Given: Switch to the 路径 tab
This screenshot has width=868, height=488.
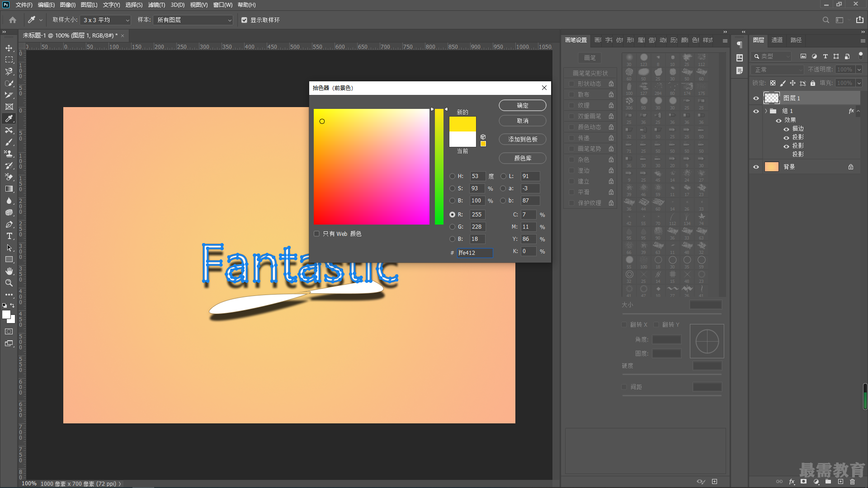Looking at the screenshot, I should (x=796, y=40).
